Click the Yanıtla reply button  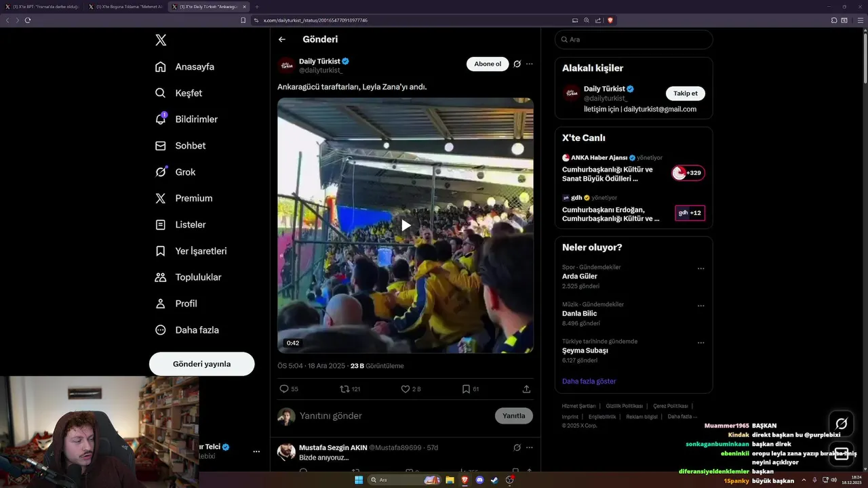point(514,415)
